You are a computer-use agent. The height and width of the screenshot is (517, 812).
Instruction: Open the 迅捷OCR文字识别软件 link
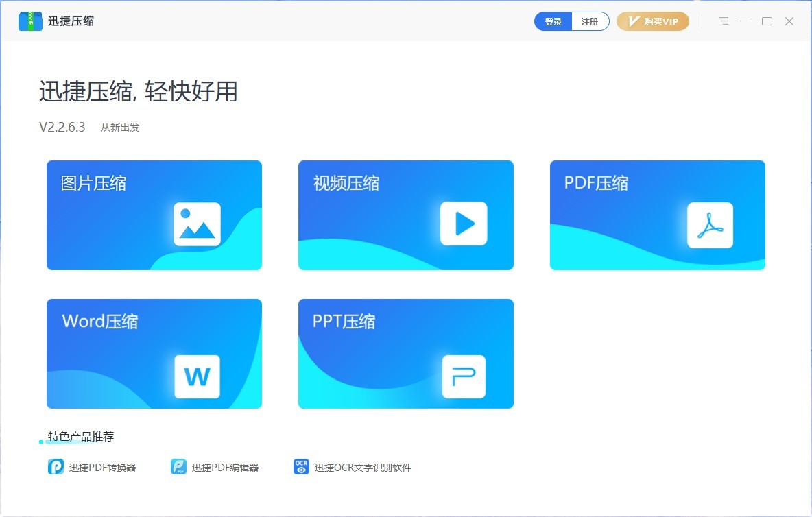pos(363,467)
